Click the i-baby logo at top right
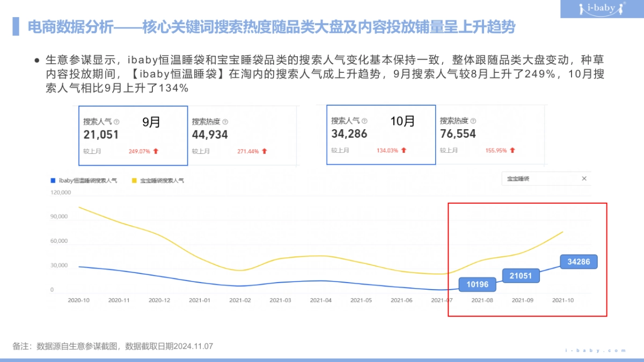Screen dimensions: 644x362 [x=600, y=9]
